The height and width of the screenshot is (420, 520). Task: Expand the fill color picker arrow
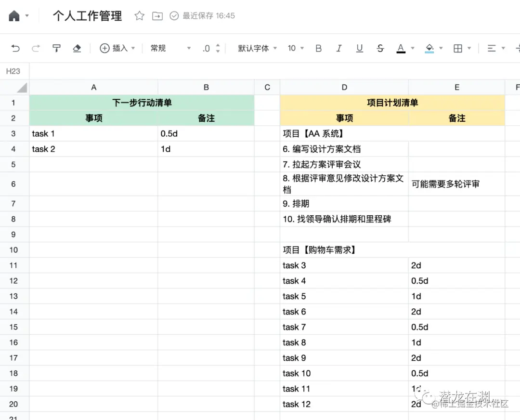tap(441, 49)
